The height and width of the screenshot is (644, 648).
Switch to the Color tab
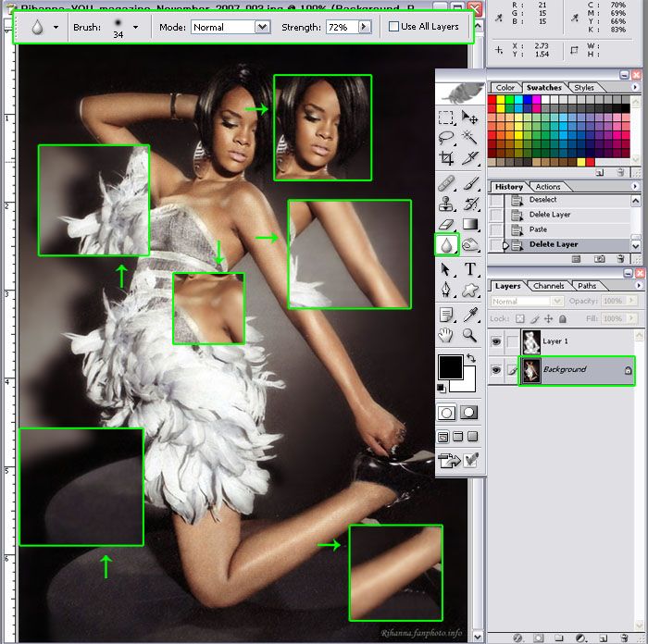pyautogui.click(x=505, y=88)
